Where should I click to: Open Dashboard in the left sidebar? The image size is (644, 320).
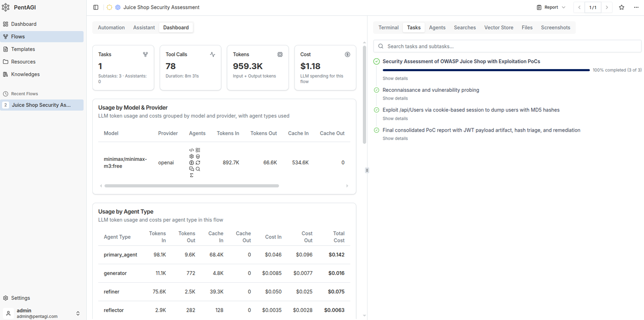click(x=42, y=24)
